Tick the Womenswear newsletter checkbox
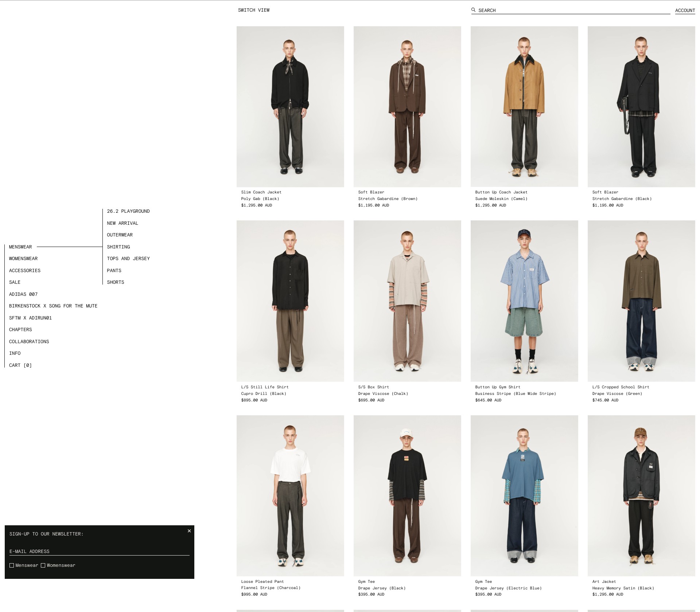This screenshot has width=700, height=612. click(43, 565)
